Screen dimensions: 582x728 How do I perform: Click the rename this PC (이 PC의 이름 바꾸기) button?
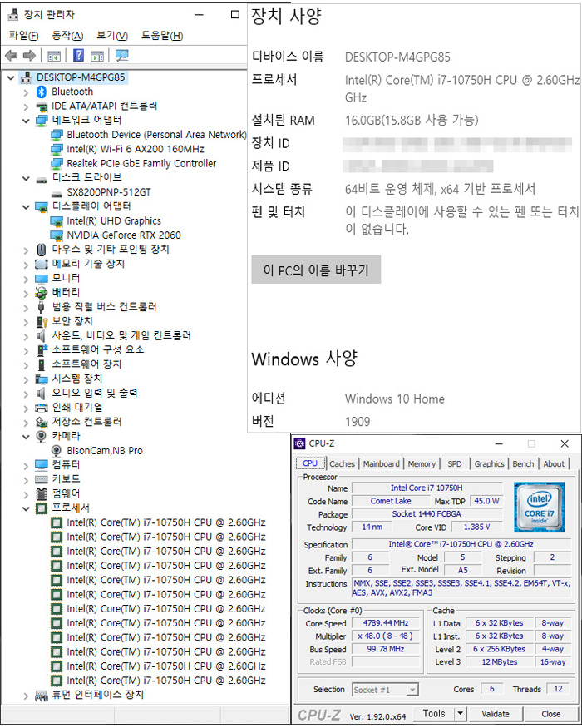[316, 270]
